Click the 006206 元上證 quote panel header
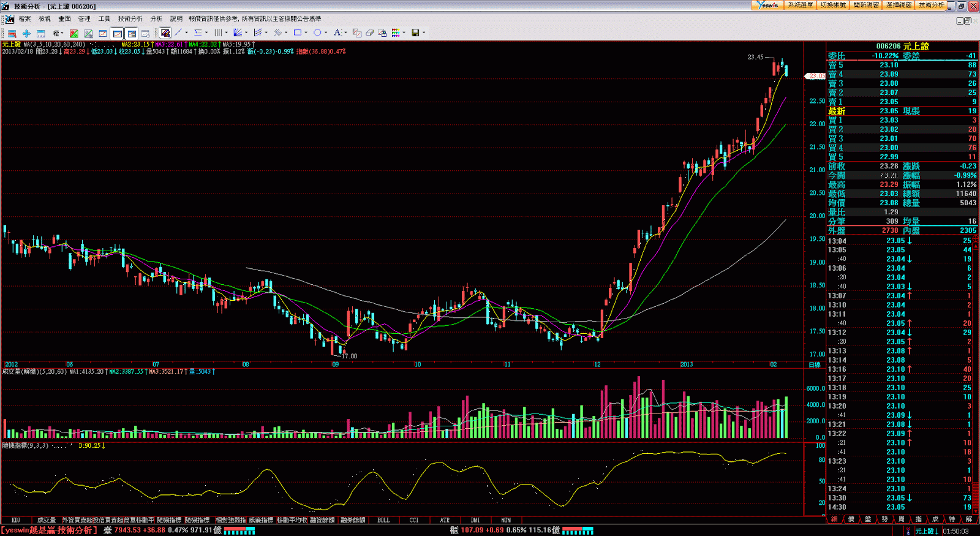This screenshot has height=536, width=980. click(x=902, y=46)
